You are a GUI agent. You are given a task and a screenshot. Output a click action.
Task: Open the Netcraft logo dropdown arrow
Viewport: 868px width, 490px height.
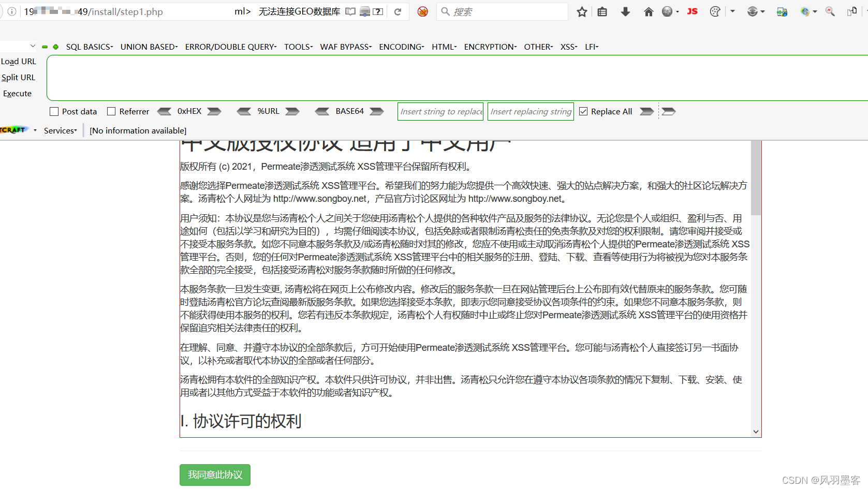click(35, 130)
